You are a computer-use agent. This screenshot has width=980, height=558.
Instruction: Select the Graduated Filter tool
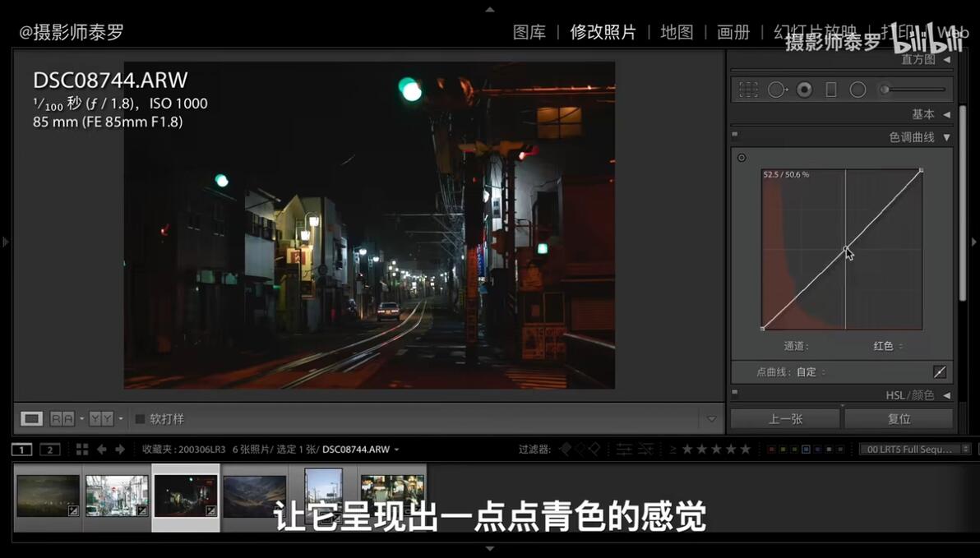[831, 90]
